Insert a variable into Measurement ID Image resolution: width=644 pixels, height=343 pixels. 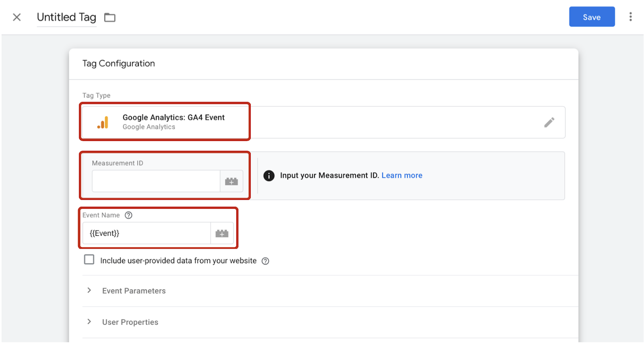(x=231, y=181)
